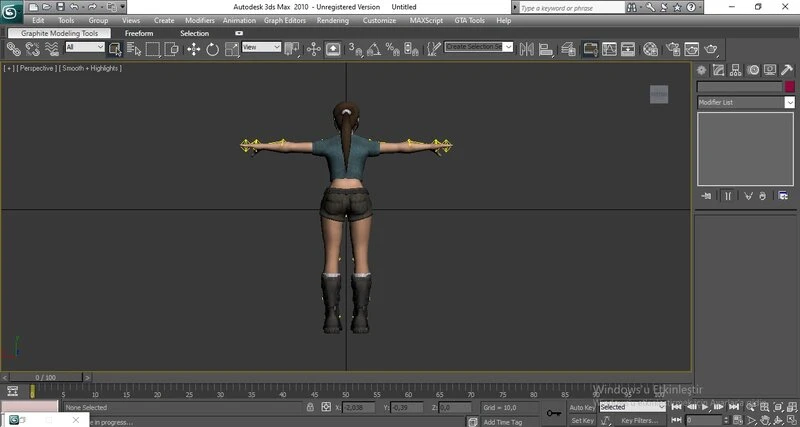This screenshot has width=800, height=427.
Task: Expand the InfoCenter search arrow
Action: click(515, 8)
